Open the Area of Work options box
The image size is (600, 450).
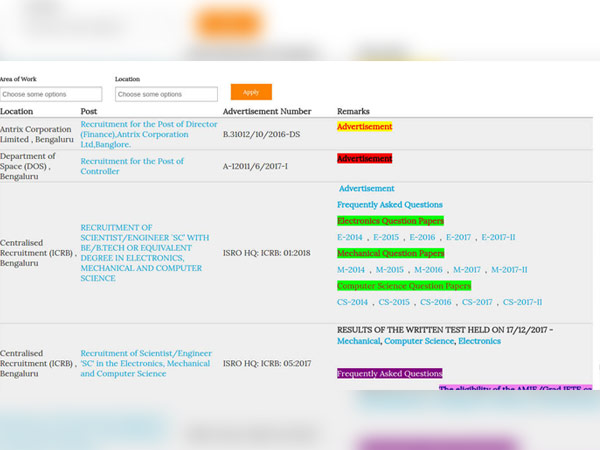[x=51, y=94]
